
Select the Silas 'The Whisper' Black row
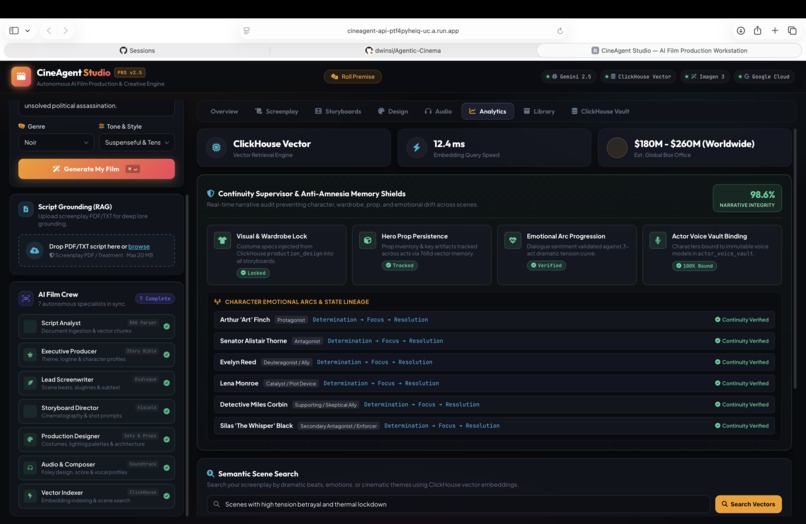494,426
